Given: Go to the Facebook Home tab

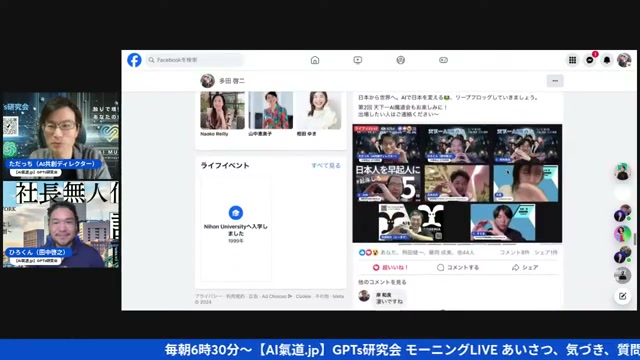Looking at the screenshot, I should (x=315, y=60).
